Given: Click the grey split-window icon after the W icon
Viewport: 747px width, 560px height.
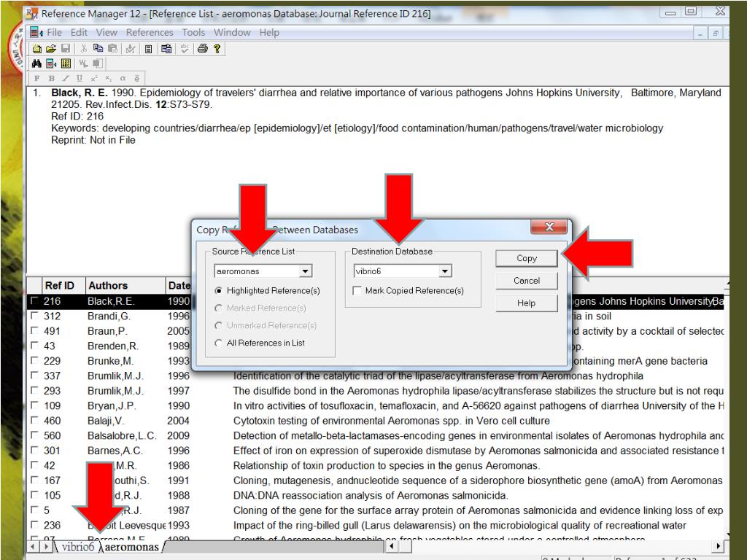Looking at the screenshot, I should tap(98, 63).
